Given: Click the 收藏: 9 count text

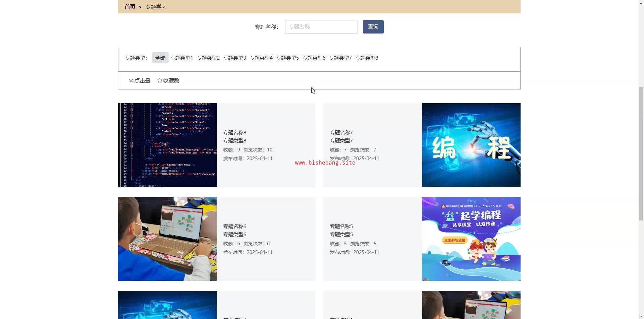Looking at the screenshot, I should pos(232,150).
